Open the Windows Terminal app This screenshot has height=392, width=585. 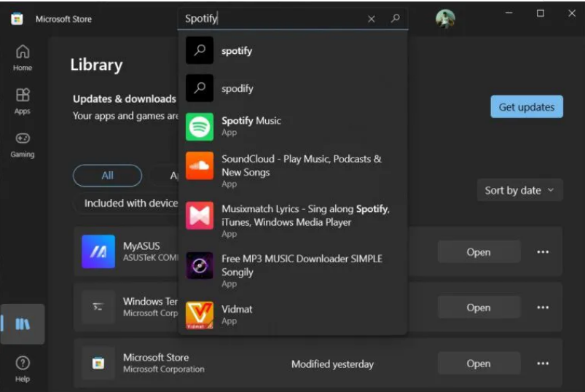479,307
